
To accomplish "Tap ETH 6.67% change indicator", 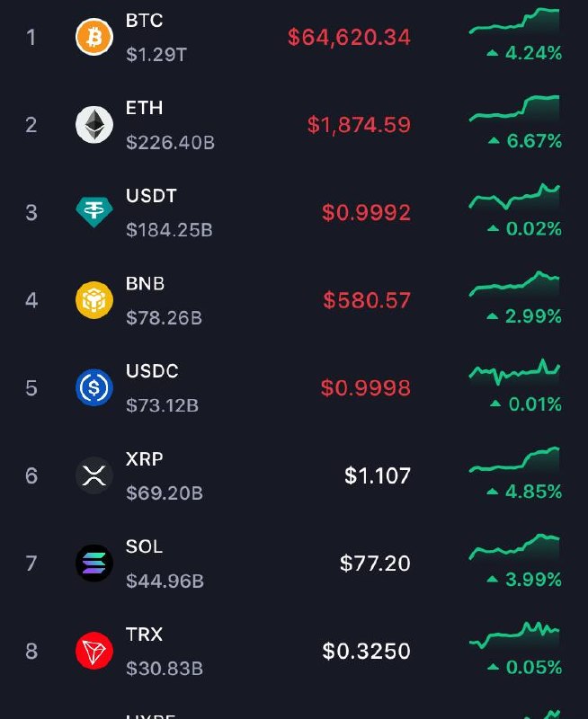I will point(525,141).
